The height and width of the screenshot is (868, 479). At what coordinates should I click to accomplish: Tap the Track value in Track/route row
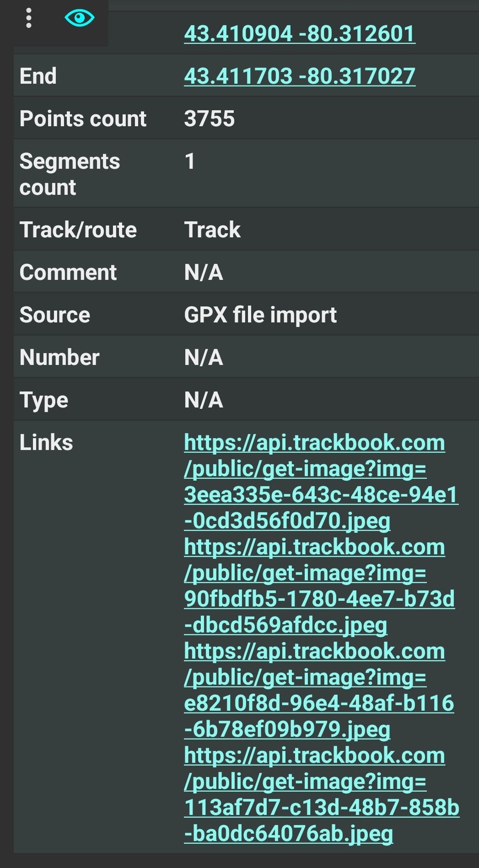(x=212, y=230)
